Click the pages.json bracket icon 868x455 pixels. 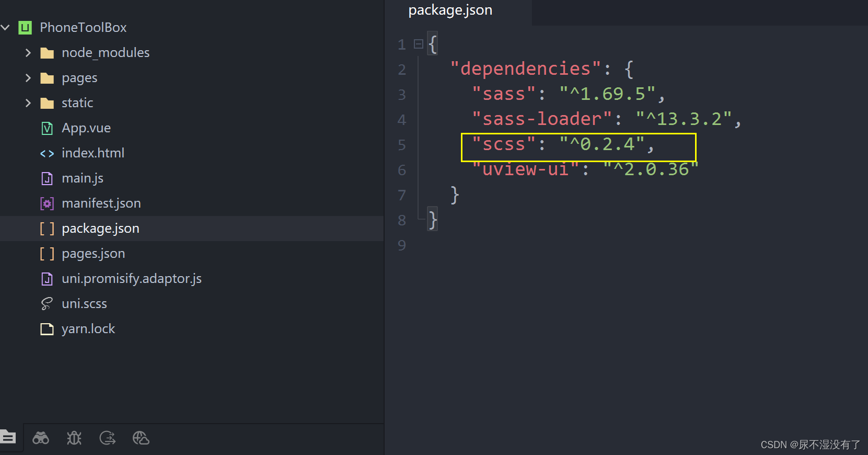[47, 254]
